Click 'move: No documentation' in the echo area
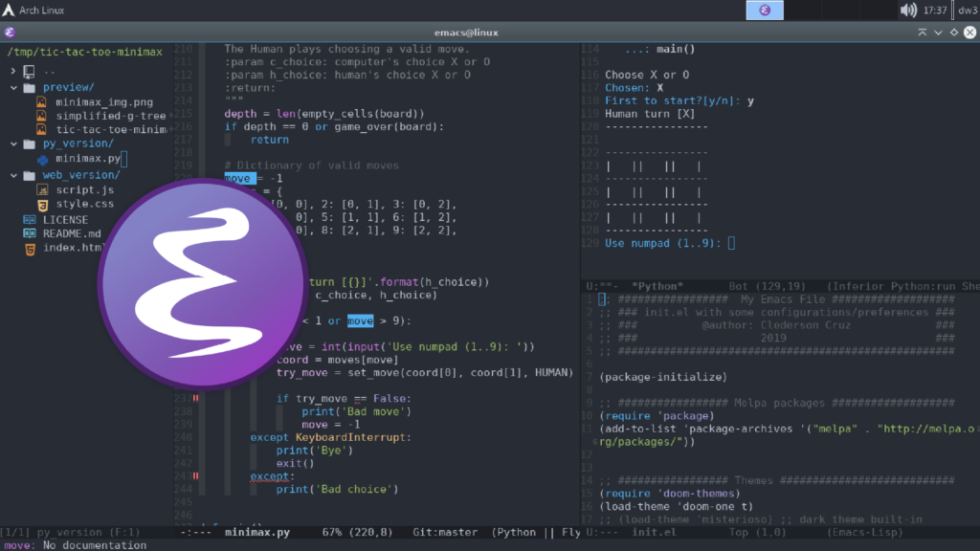The height and width of the screenshot is (551, 980). (x=75, y=544)
